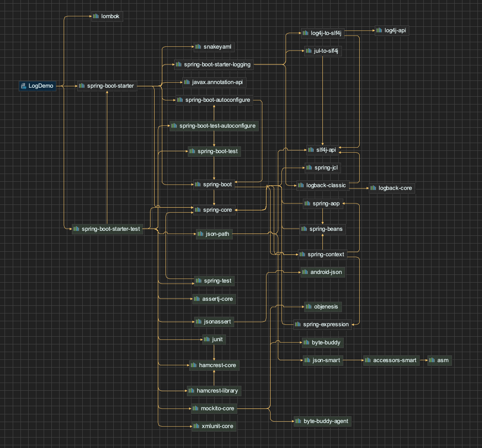The image size is (482, 448).
Task: Click the xmlunit-core library icon
Action: [196, 426]
